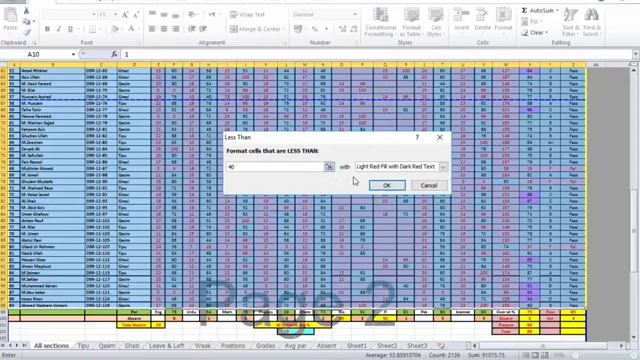The image size is (640, 360).
Task: Click the Fill Color bucket icon
Action: [115, 29]
